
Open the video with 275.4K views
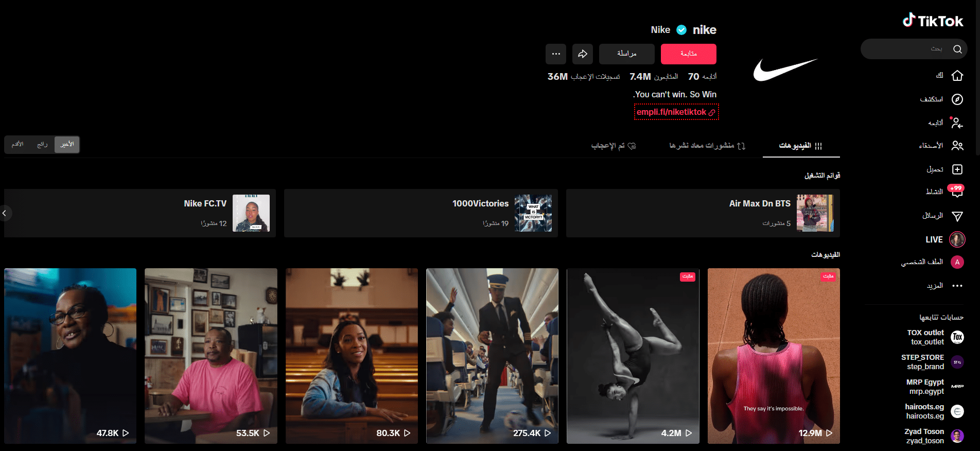[492, 356]
